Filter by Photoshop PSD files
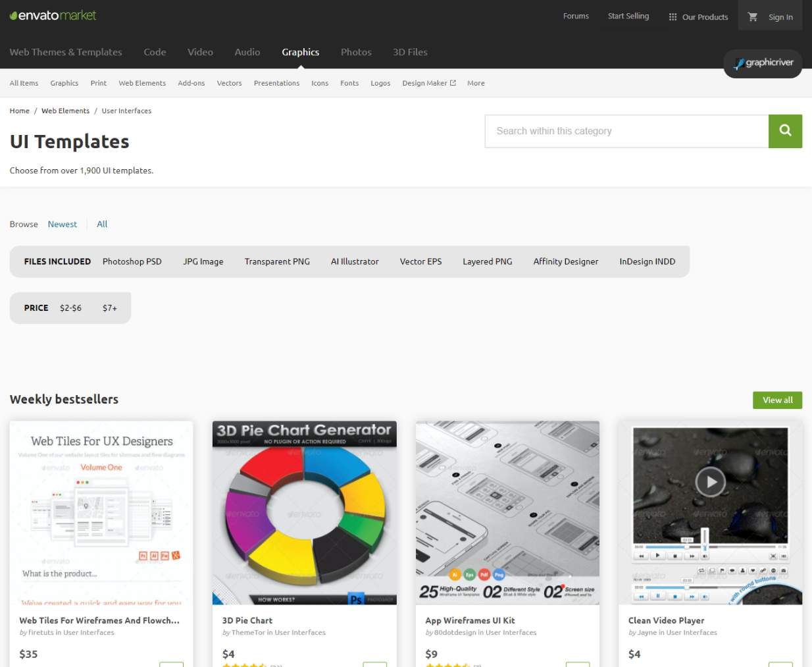Viewport: 812px width, 667px height. click(x=132, y=261)
